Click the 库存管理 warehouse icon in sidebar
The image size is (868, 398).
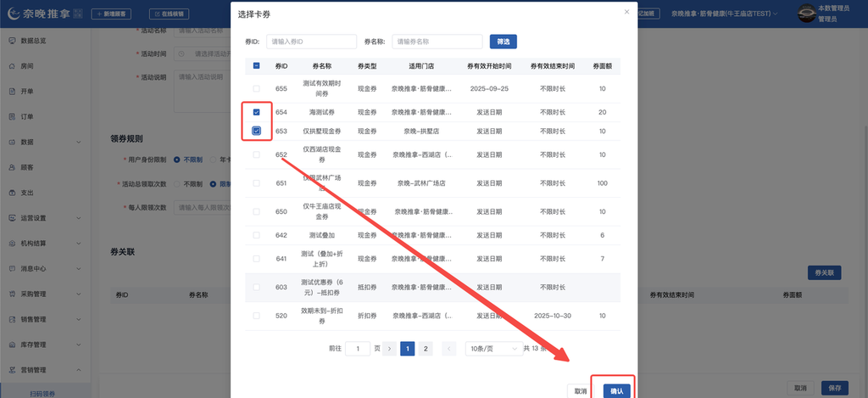(x=12, y=345)
